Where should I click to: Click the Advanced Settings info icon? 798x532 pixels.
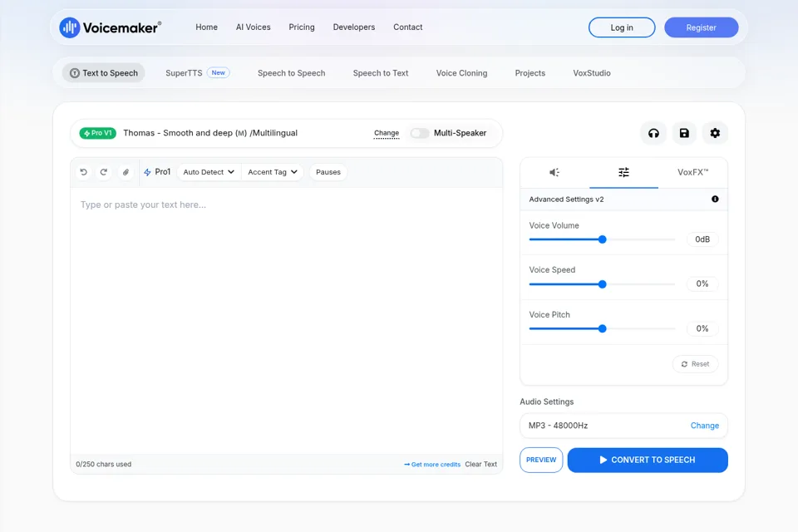(x=715, y=199)
